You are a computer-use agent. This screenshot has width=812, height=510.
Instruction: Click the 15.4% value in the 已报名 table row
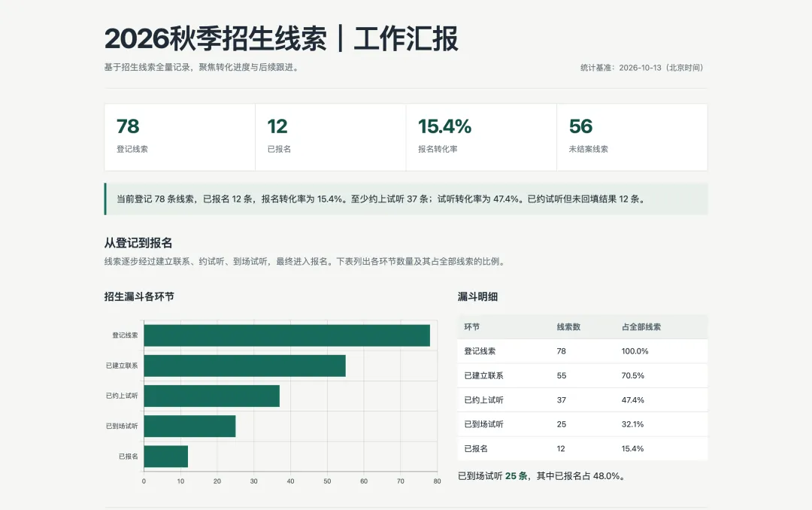pyautogui.click(x=633, y=449)
